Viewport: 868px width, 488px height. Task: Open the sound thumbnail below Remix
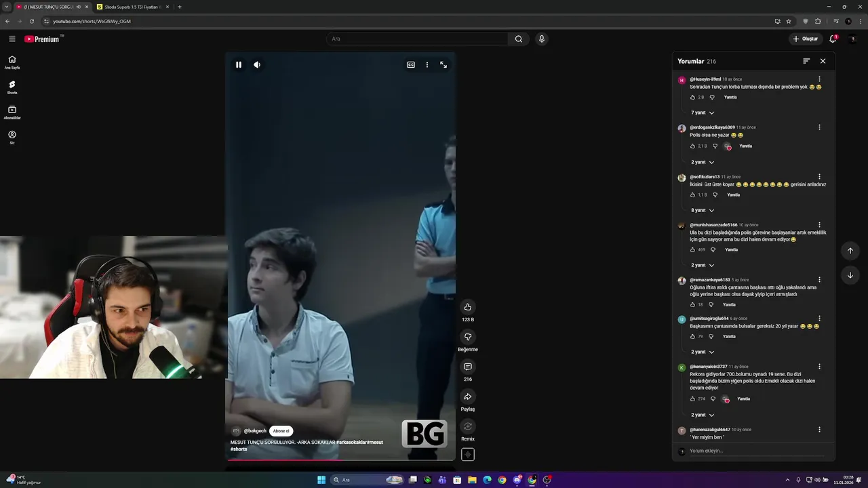(x=468, y=454)
